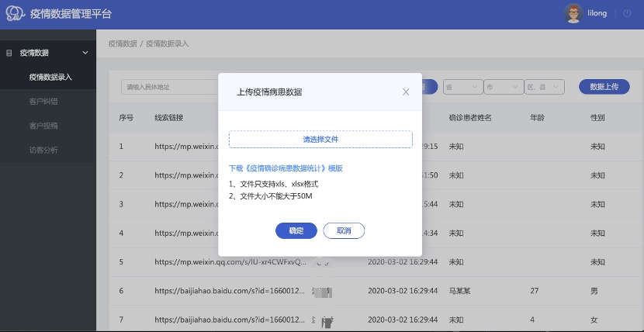The image size is (644, 332).
Task: Click 确定 in upload dialog
Action: [x=296, y=230]
